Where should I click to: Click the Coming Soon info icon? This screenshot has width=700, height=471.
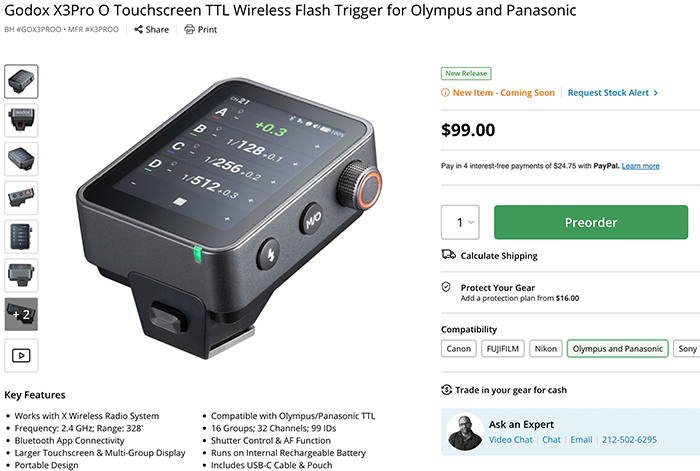[445, 92]
